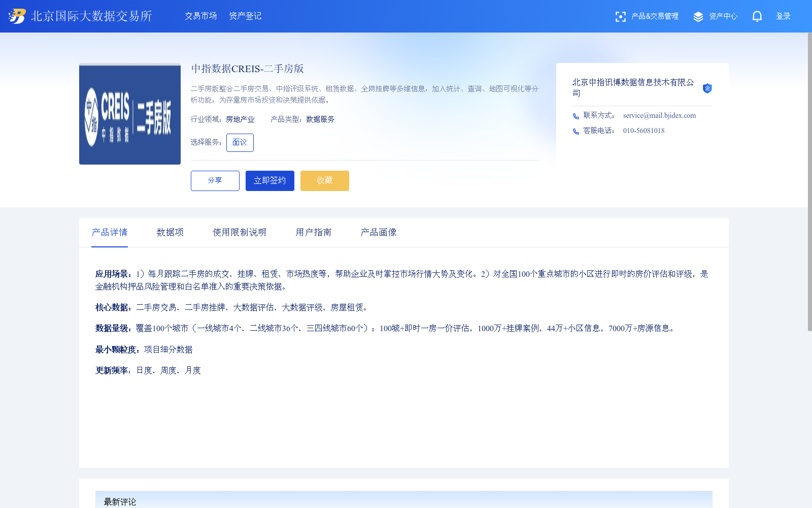Select the 面议 service option

click(240, 143)
